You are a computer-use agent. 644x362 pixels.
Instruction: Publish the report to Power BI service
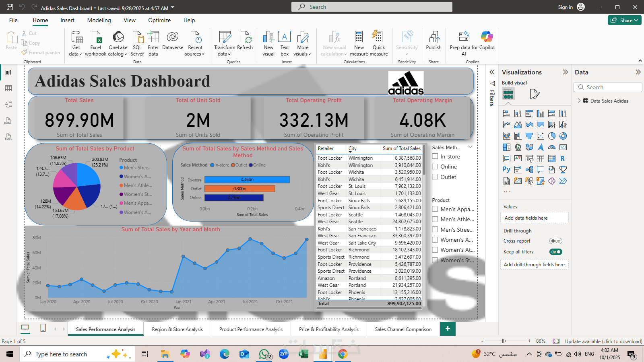tap(434, 41)
